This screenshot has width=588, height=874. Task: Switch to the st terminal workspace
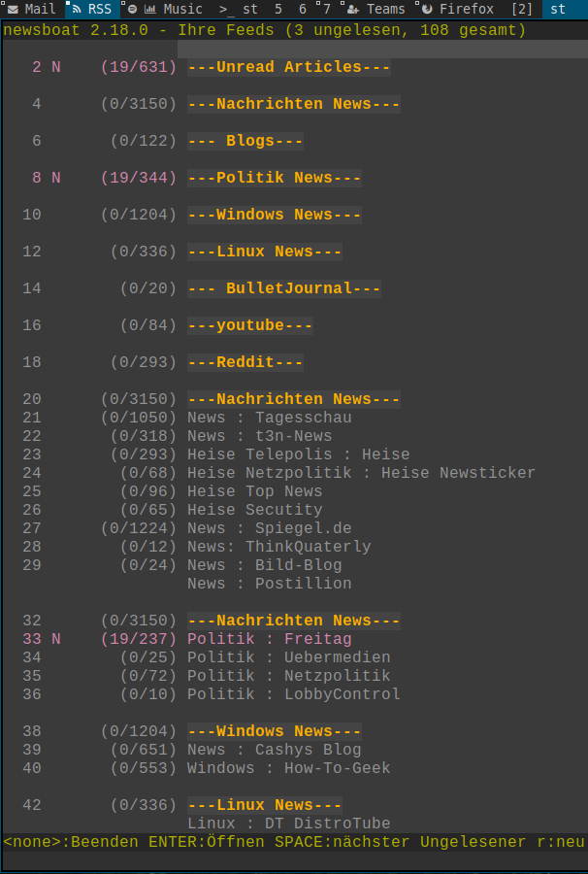click(x=558, y=9)
